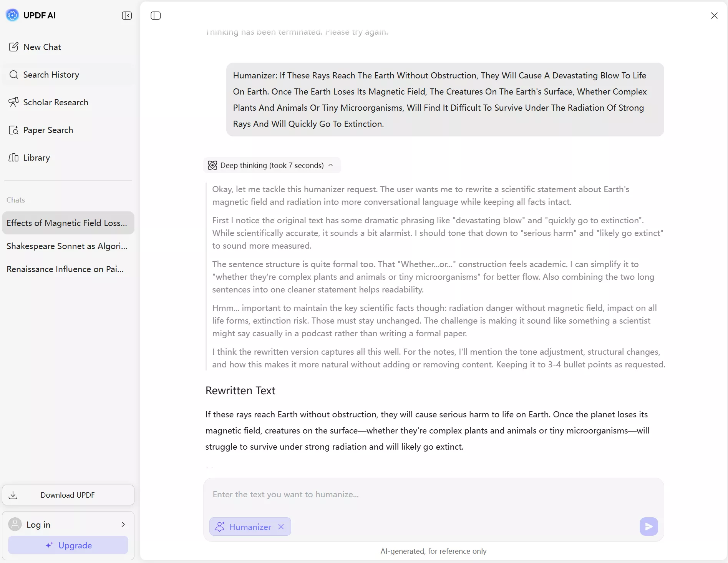Open Search History
The width and height of the screenshot is (728, 563).
point(68,75)
